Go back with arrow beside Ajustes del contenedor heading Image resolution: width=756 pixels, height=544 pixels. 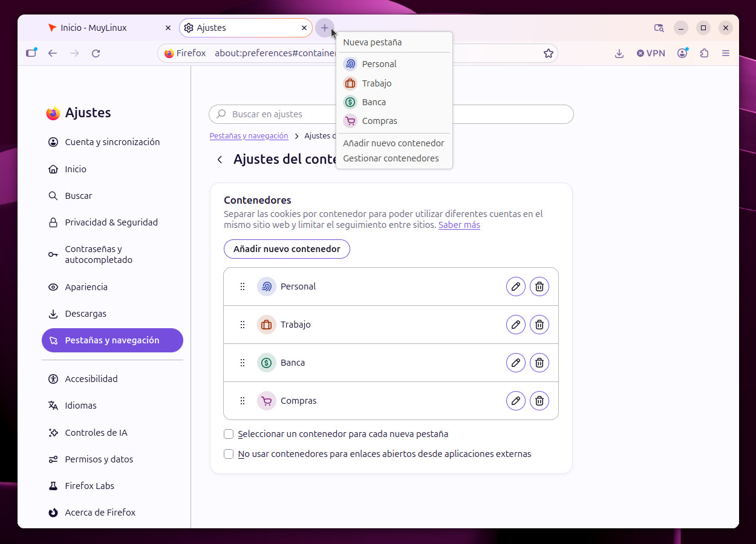pyautogui.click(x=220, y=160)
